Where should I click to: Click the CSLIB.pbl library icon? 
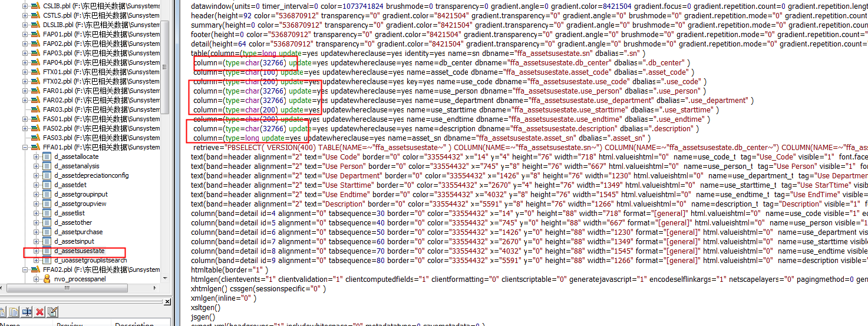36,5
